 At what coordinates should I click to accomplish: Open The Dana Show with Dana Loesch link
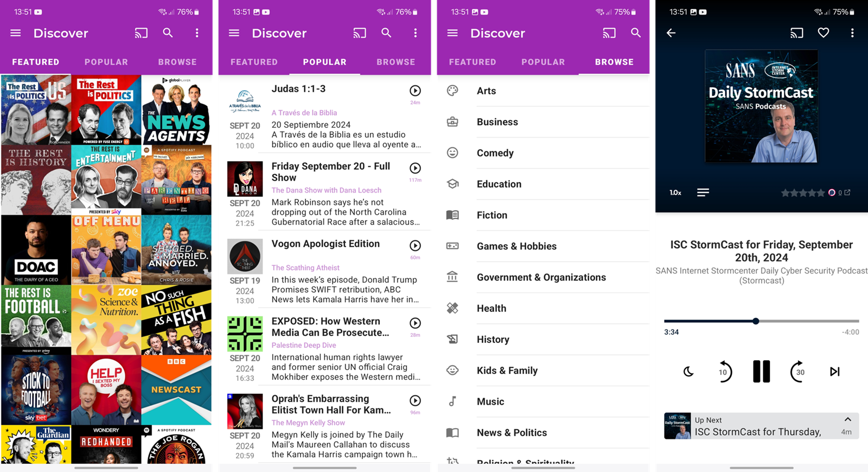[327, 190]
